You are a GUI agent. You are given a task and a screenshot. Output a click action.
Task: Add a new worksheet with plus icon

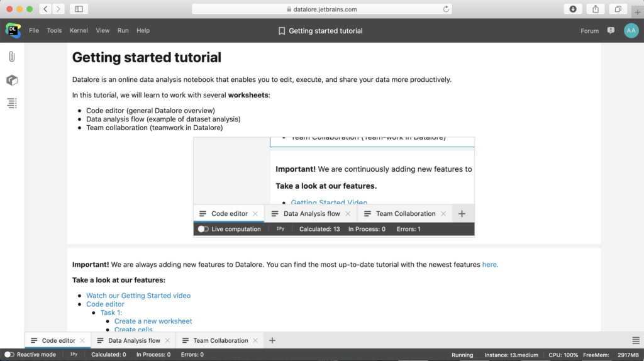click(x=272, y=340)
